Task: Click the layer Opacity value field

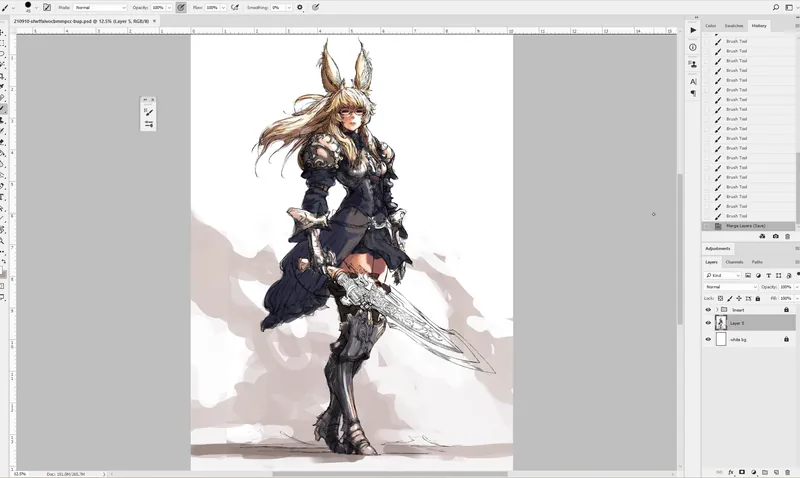Action: 786,287
